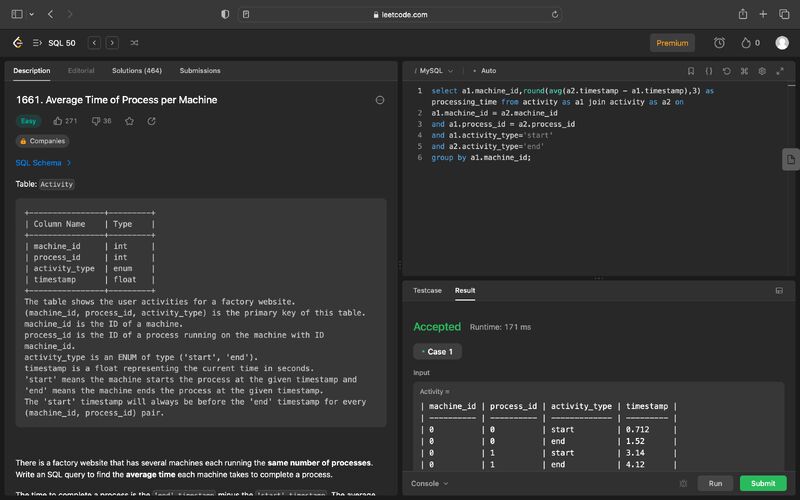
Task: Click Safari privacy shield icon
Action: click(225, 14)
